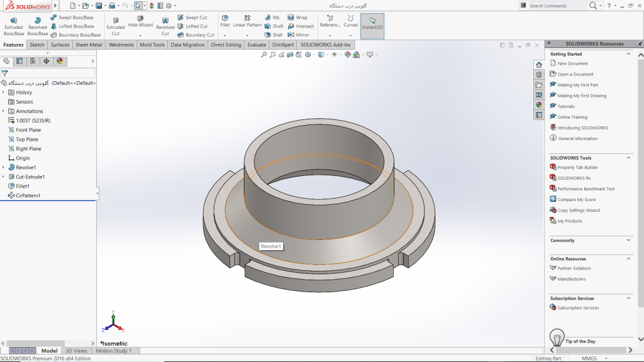644x362 pixels.
Task: Open the Motion Study 1 tab
Action: point(113,351)
